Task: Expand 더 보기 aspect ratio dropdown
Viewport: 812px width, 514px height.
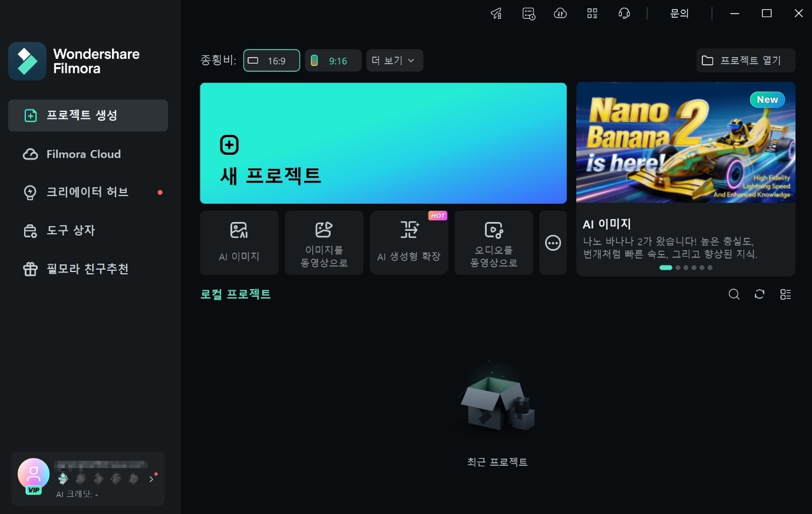Action: click(395, 61)
